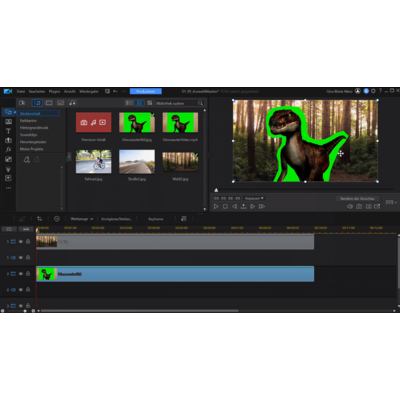Step to next frame in preview
Screen dimensions: 400x400
(253, 207)
